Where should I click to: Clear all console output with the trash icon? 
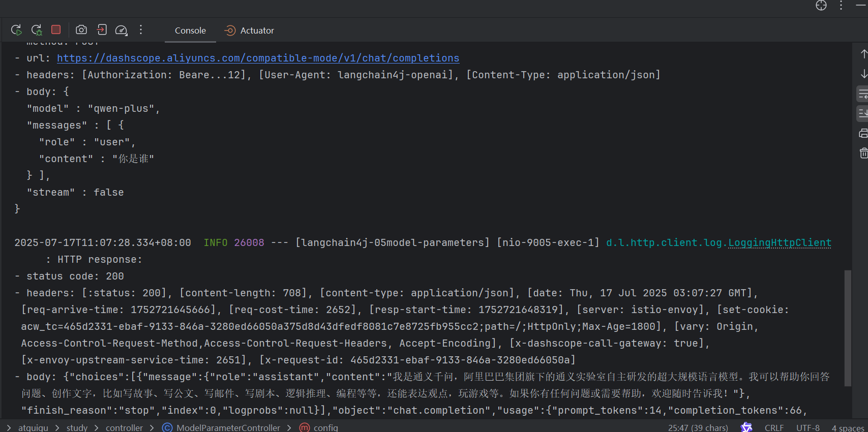click(x=863, y=153)
